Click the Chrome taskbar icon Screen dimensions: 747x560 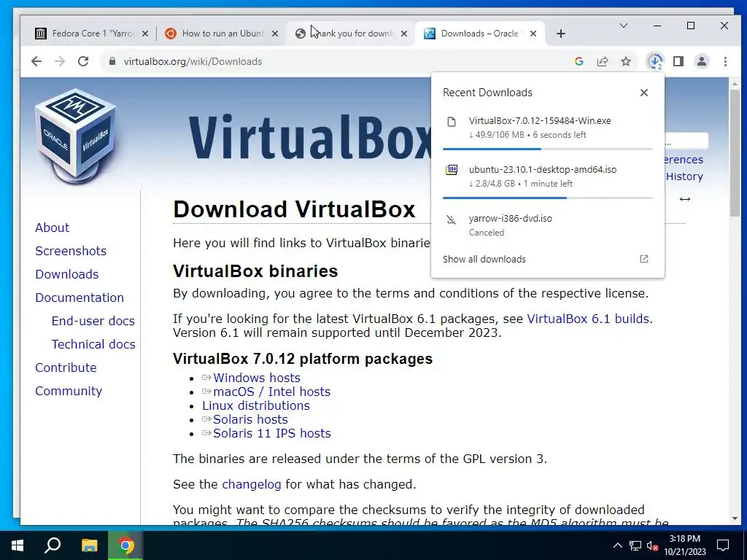click(x=125, y=545)
